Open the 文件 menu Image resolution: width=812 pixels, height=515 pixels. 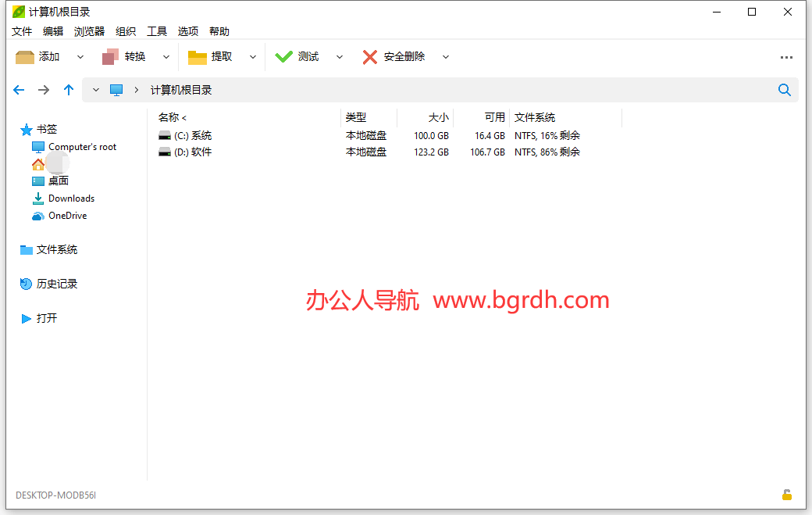point(22,31)
